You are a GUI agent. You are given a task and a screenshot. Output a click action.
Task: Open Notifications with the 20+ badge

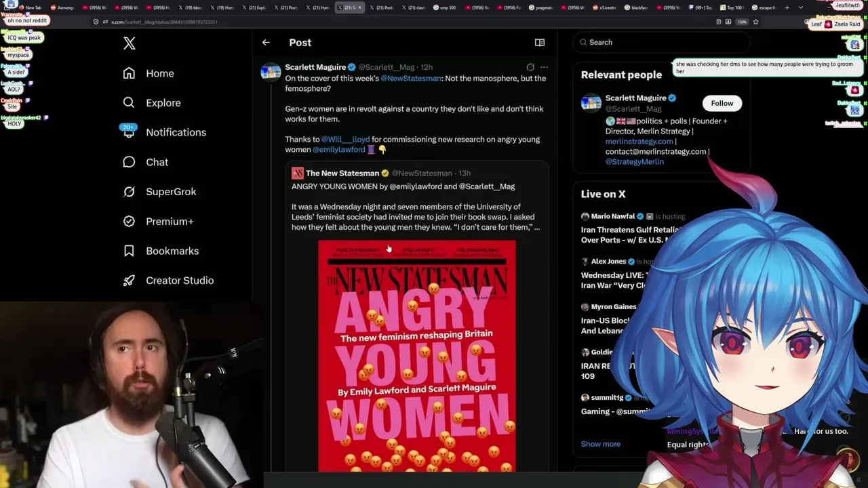pyautogui.click(x=163, y=132)
